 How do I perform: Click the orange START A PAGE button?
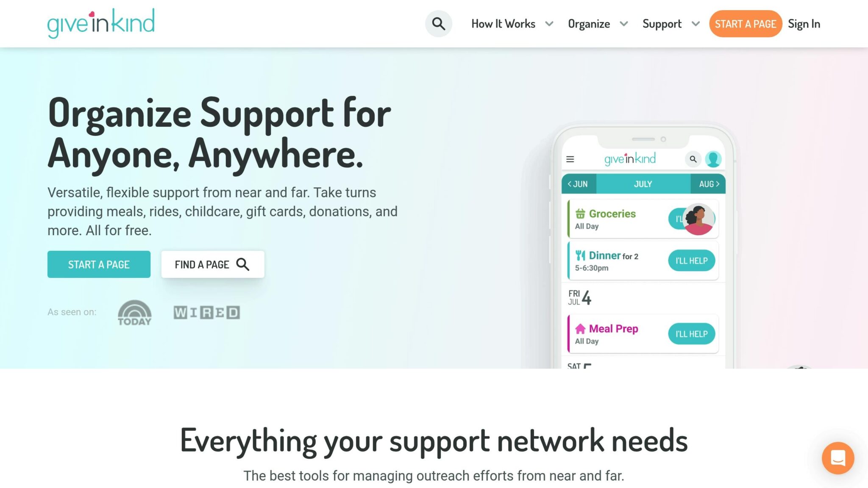pyautogui.click(x=745, y=24)
